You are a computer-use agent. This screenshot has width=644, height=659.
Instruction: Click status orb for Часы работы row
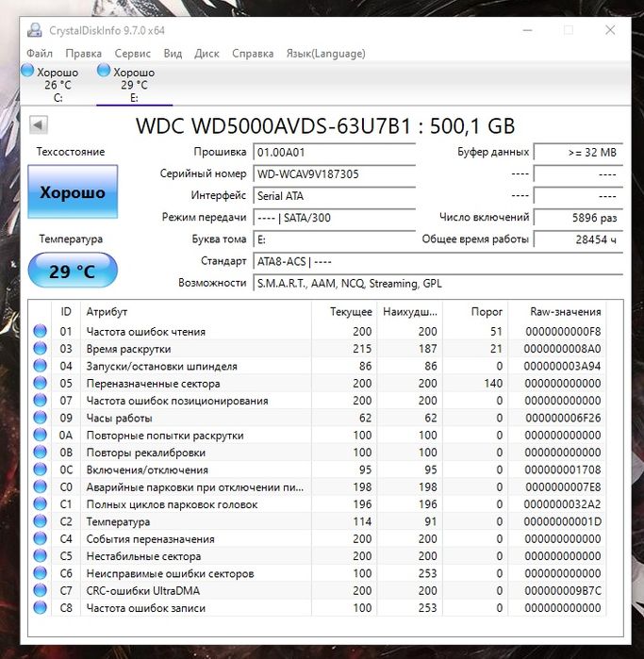click(x=40, y=418)
